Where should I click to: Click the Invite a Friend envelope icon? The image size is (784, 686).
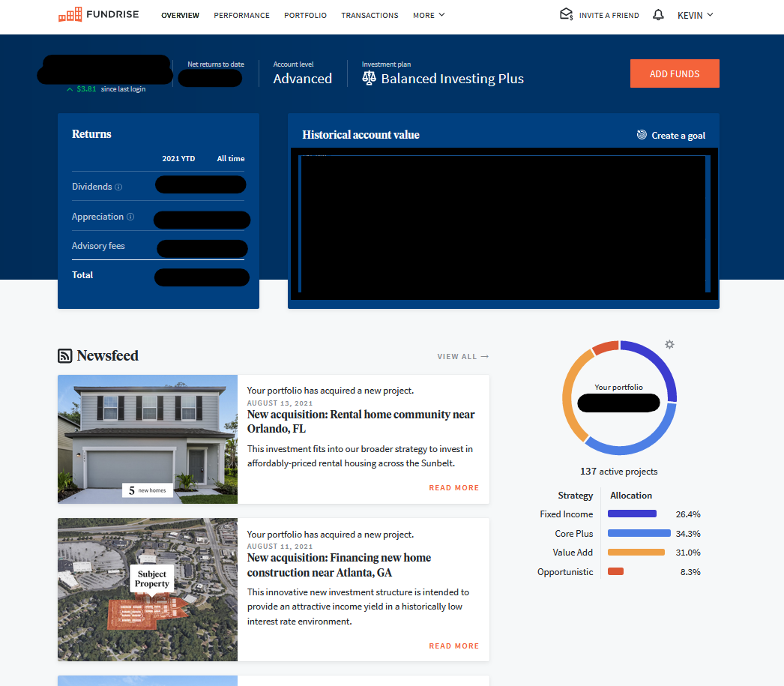[566, 15]
